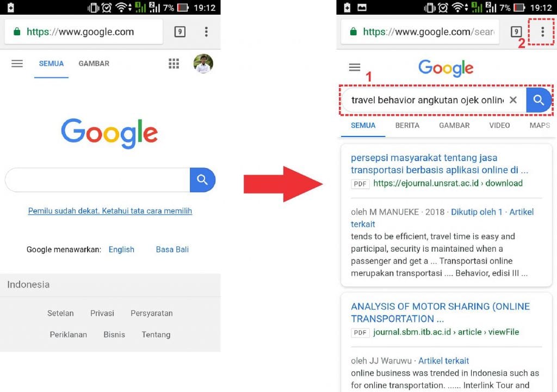Click the Dikutip oleh 1 link
The width and height of the screenshot is (557, 392).
(476, 212)
